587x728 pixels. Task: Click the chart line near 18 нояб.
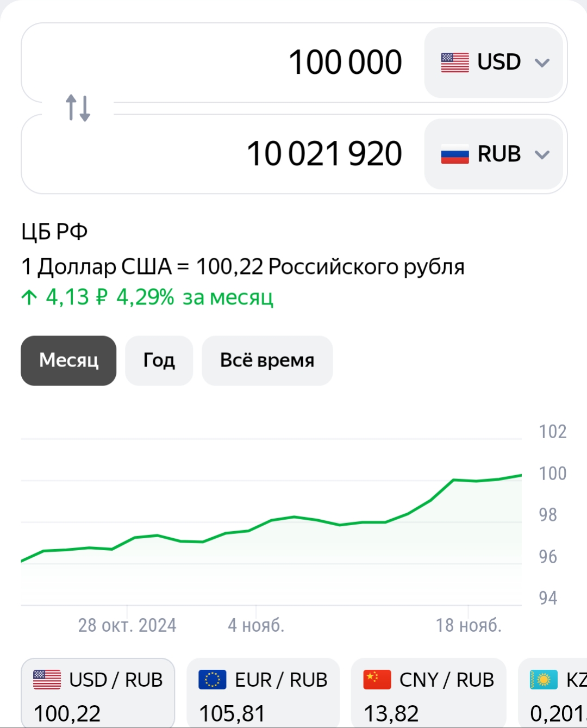tap(467, 480)
